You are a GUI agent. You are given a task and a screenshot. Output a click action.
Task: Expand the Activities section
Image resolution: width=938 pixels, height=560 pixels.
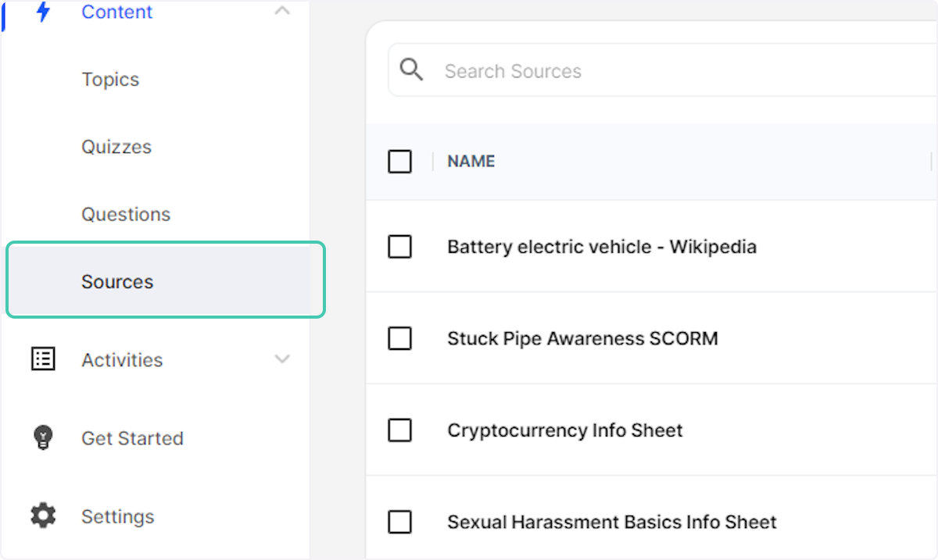pos(281,359)
